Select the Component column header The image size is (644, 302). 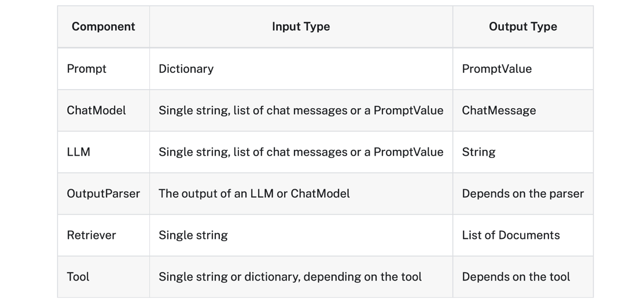(x=104, y=27)
